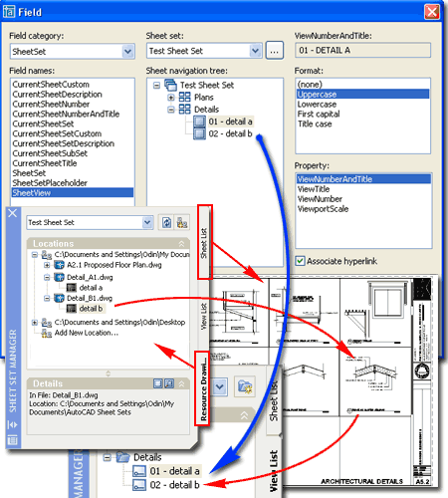Open the Sheet set dropdown in the Field dialog
This screenshot has height=498, width=448.
pos(255,51)
